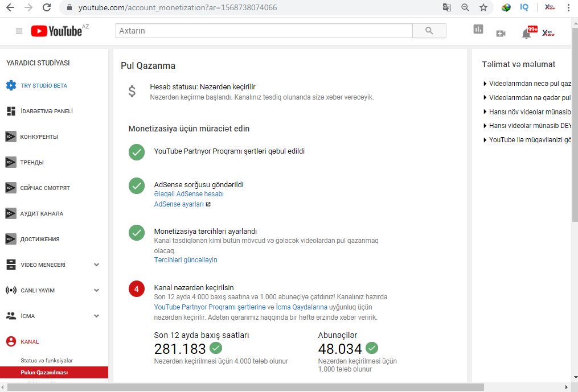Open the İcma Qaydalarına link
The image size is (578, 392).
coord(302,307)
